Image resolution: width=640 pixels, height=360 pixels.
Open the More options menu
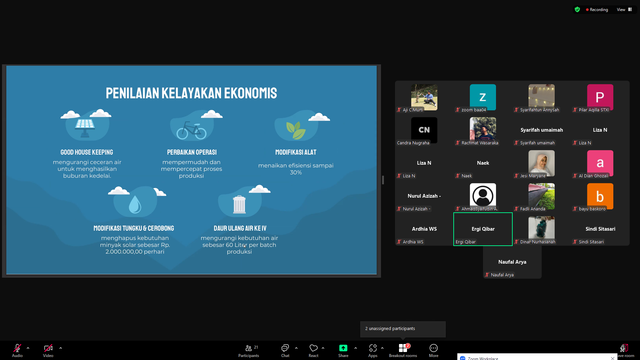tap(433, 350)
